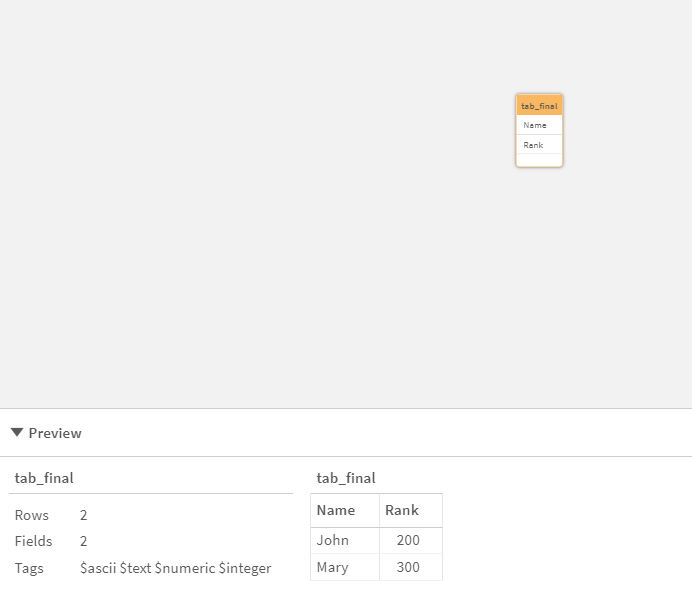692x592 pixels.
Task: Click the Preview panel label
Action: point(55,433)
